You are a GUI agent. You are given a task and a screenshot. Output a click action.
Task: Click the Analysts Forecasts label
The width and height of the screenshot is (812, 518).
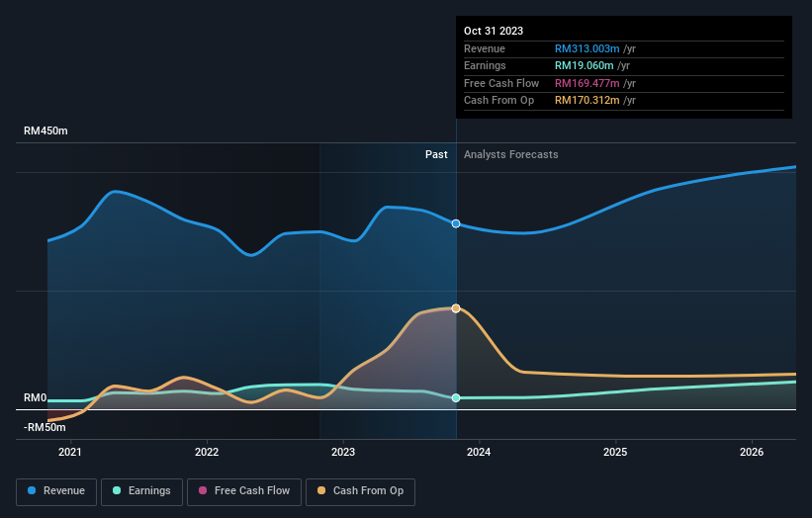511,154
